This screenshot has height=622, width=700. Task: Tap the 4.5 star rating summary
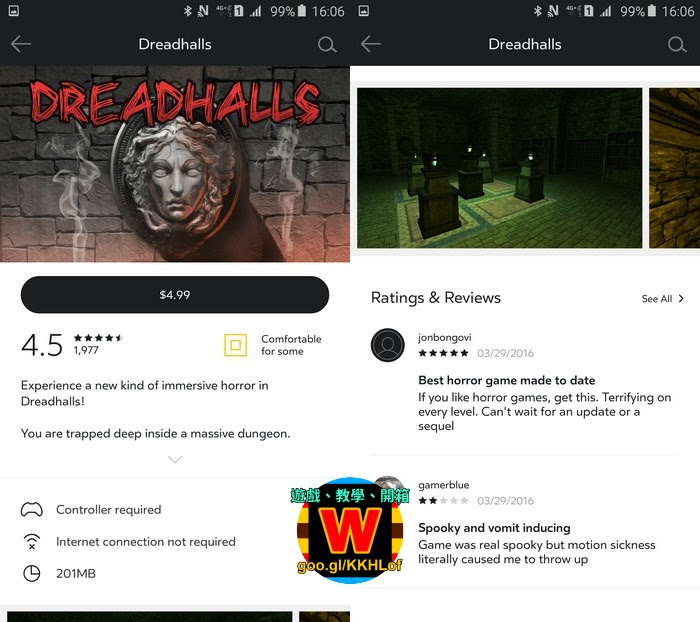(72, 345)
